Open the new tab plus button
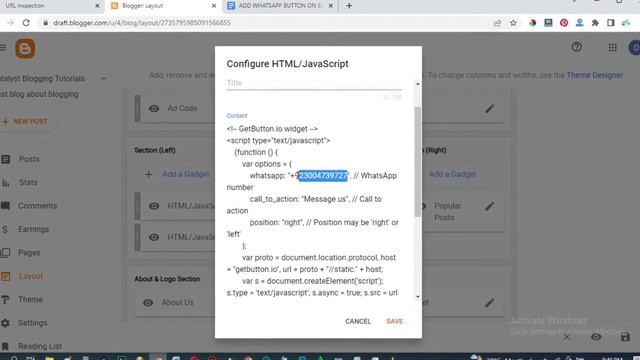 click(x=349, y=6)
